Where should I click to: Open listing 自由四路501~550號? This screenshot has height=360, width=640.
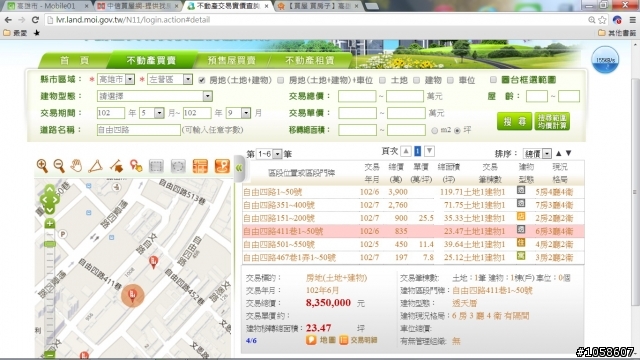pyautogui.click(x=279, y=244)
